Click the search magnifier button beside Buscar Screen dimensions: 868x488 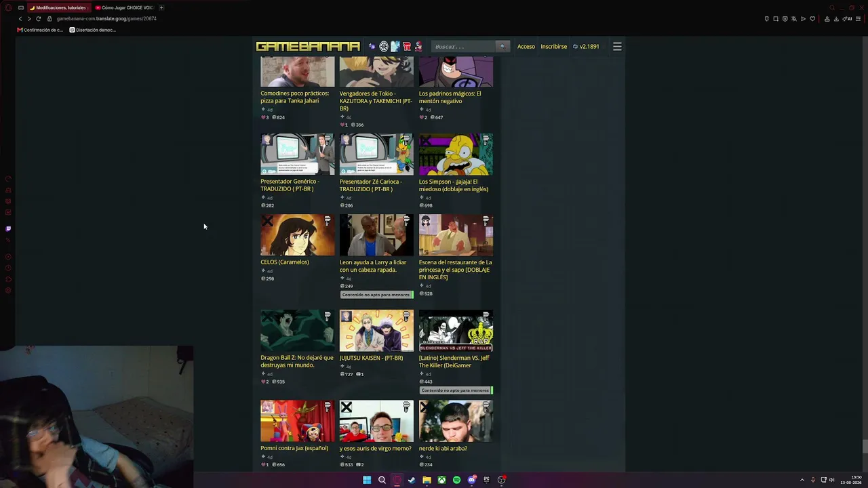pos(502,47)
